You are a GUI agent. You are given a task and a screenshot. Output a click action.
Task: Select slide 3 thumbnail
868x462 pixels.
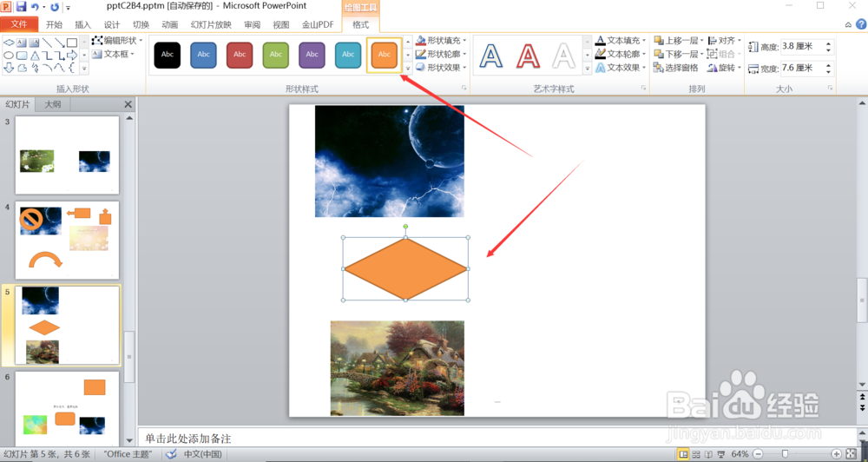coord(67,155)
